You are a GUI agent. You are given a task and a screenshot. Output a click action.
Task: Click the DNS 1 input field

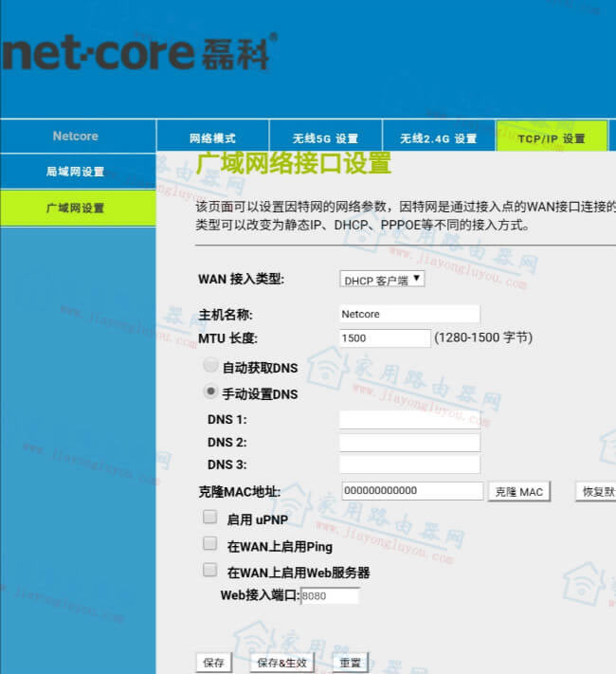[409, 420]
